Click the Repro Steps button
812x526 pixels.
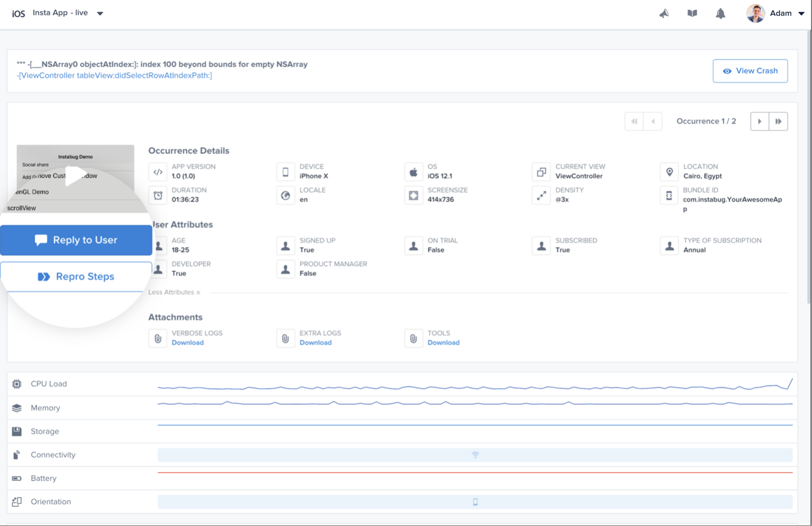76,276
